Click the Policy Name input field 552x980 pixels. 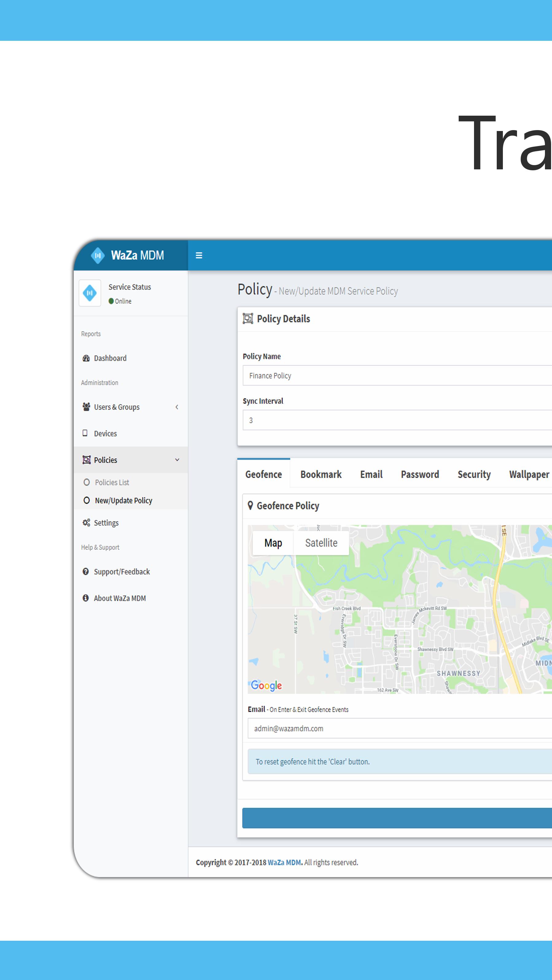click(398, 376)
